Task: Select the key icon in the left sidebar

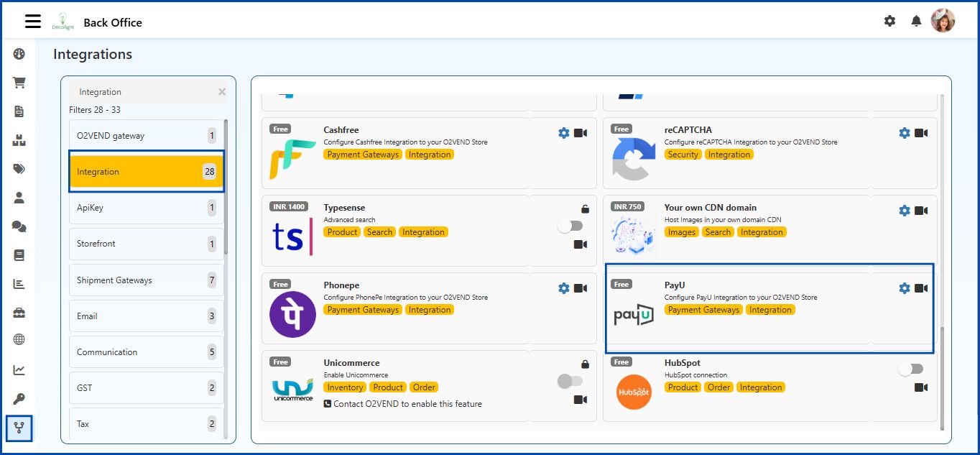Action: [x=19, y=398]
